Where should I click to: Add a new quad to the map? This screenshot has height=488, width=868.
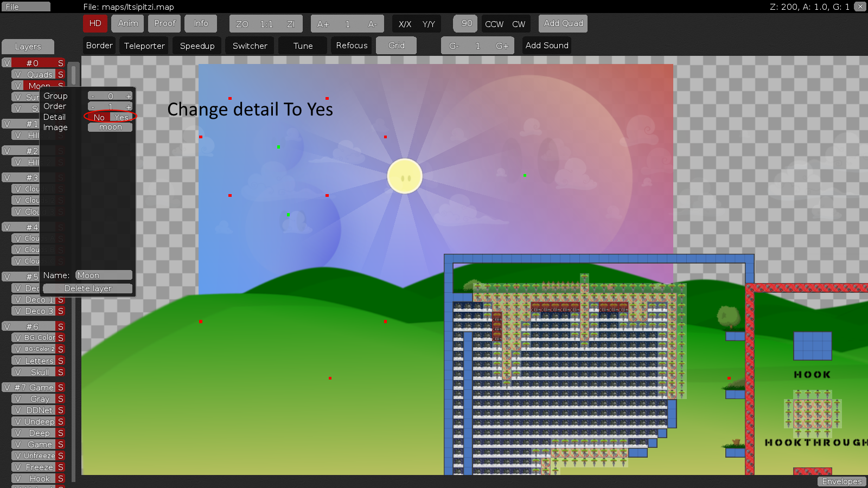click(563, 23)
